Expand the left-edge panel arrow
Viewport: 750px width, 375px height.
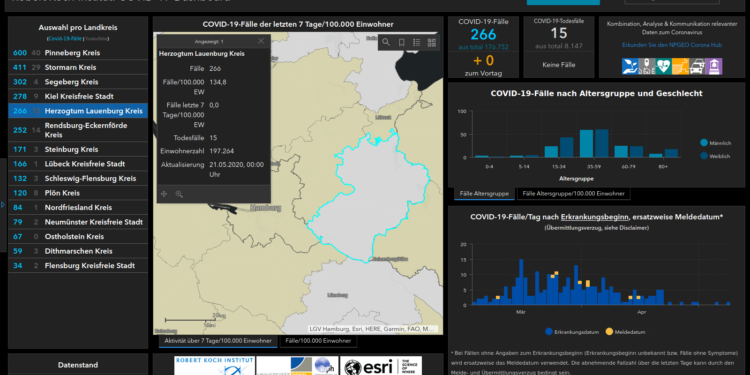pyautogui.click(x=3, y=205)
